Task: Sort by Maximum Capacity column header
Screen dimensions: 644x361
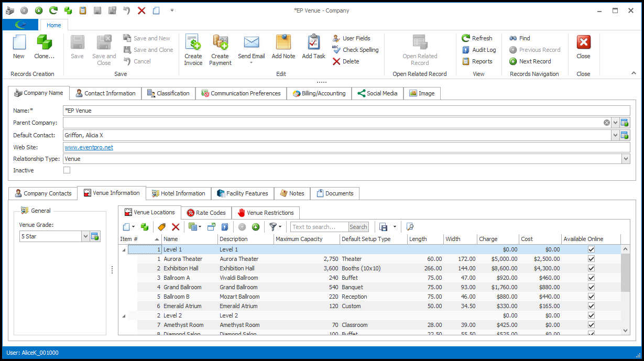Action: [307, 239]
